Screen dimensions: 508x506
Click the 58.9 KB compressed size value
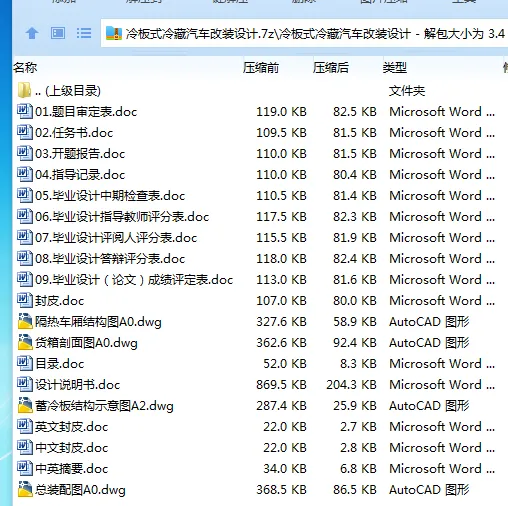[x=355, y=322]
